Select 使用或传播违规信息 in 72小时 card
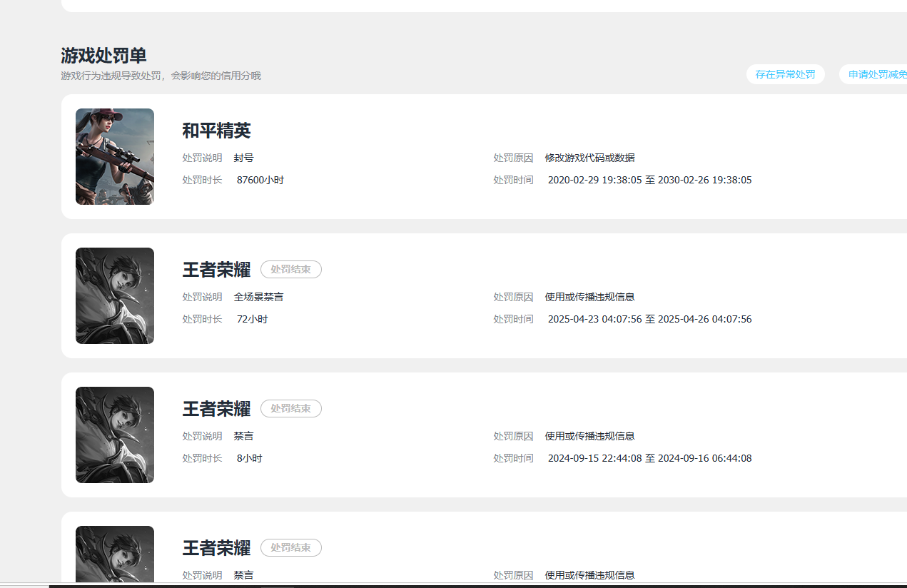907x588 pixels. [590, 297]
